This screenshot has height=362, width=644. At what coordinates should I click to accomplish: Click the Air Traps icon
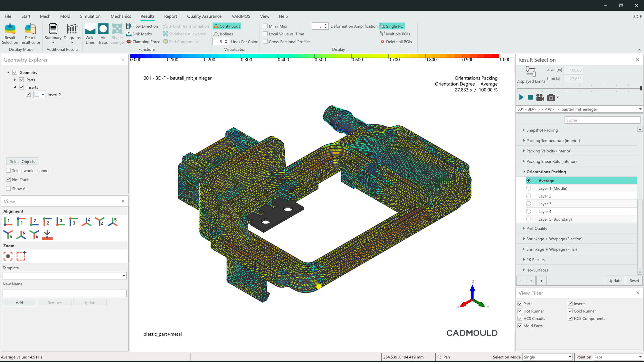point(103,33)
